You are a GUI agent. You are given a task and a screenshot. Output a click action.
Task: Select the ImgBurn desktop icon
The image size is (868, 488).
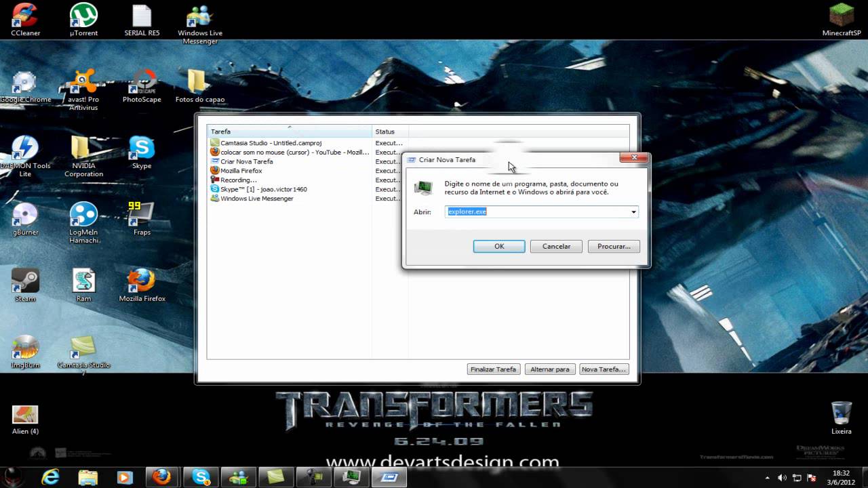pyautogui.click(x=25, y=352)
